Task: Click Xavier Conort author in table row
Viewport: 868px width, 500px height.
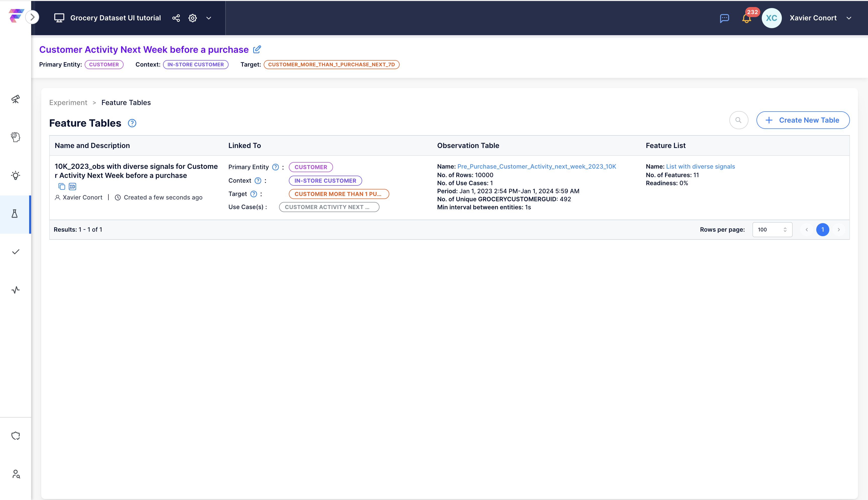Action: pyautogui.click(x=82, y=197)
